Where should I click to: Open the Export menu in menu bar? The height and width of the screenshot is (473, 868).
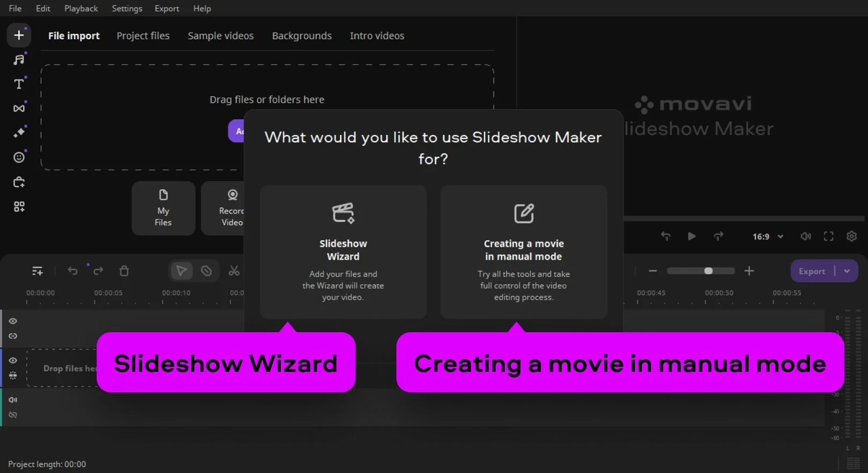(x=167, y=9)
